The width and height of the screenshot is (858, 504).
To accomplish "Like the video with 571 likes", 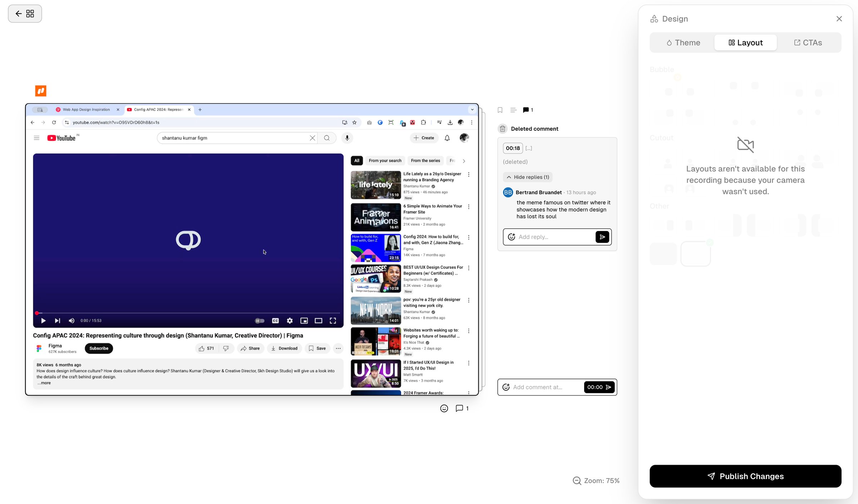I will point(206,348).
